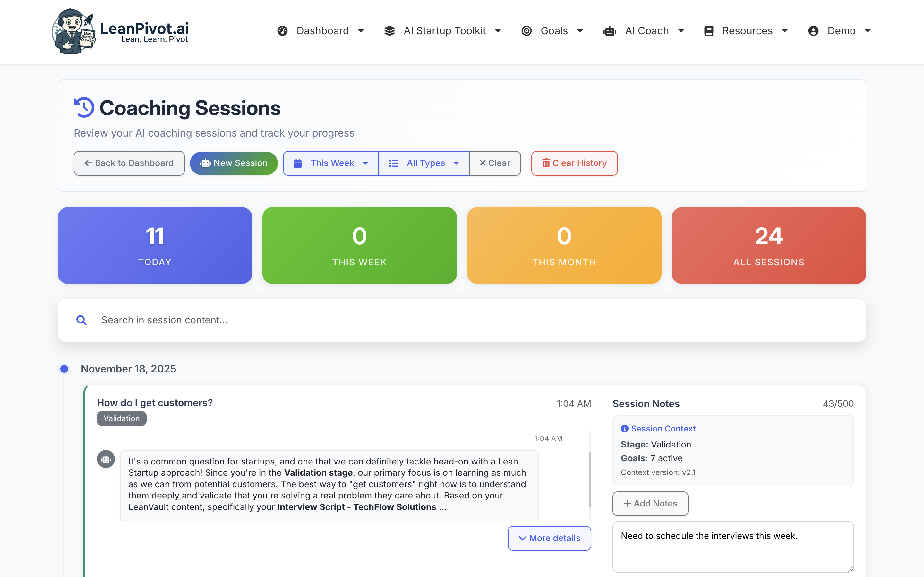Click the search in session content field
Viewport: 924px width, 577px height.
click(x=458, y=320)
